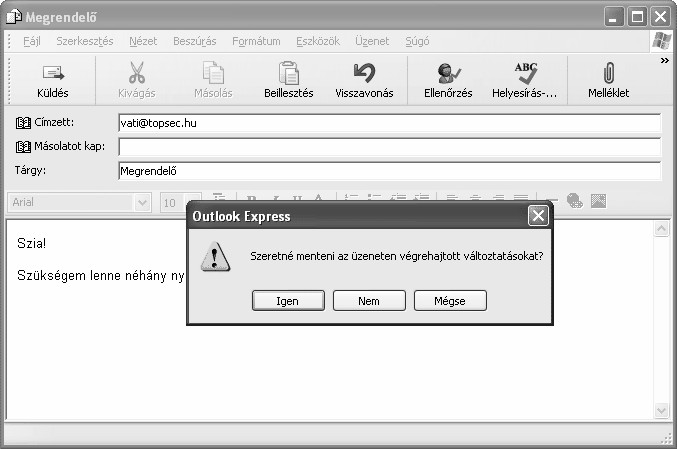
Task: Click the envelope icon in the title bar
Action: coord(14,17)
